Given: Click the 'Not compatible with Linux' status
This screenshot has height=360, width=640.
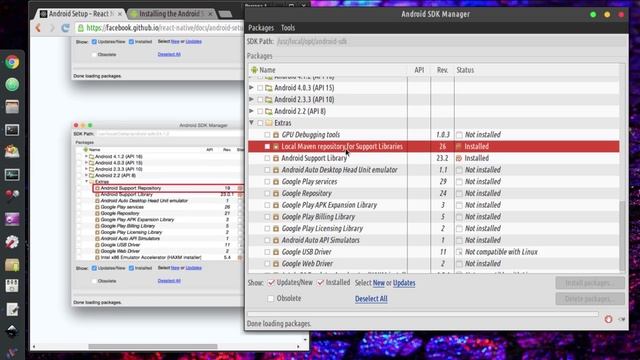Looking at the screenshot, I should pyautogui.click(x=501, y=252).
